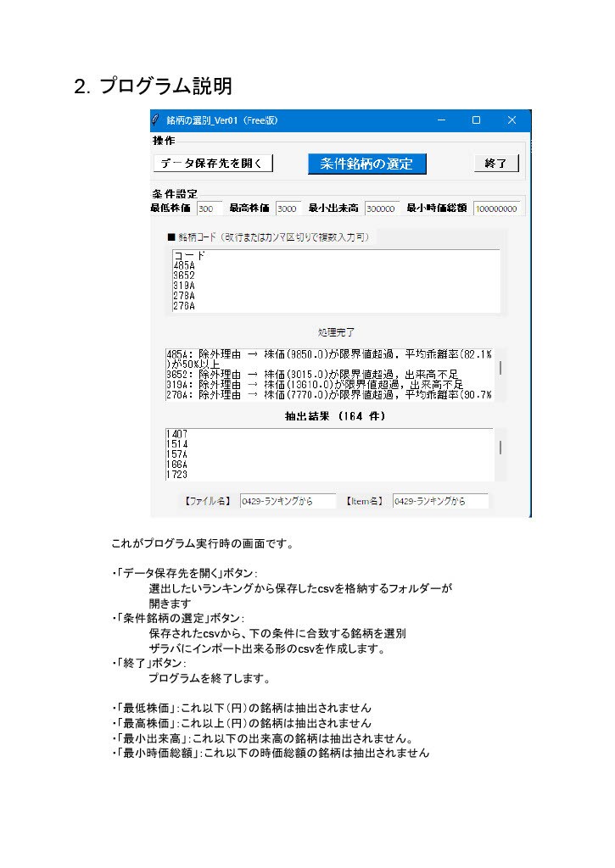Image resolution: width=615 pixels, height=868 pixels.
Task: Focus the 最高株価 input field
Action: pos(288,209)
